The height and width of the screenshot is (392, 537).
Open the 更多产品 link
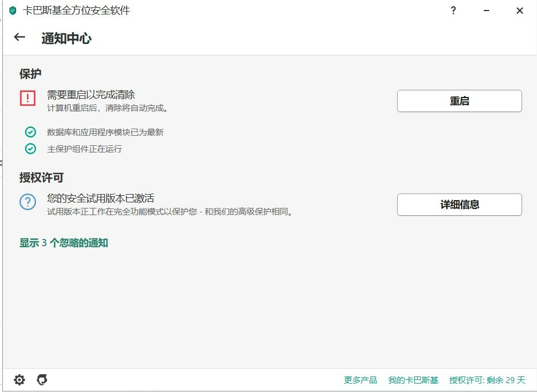[360, 380]
